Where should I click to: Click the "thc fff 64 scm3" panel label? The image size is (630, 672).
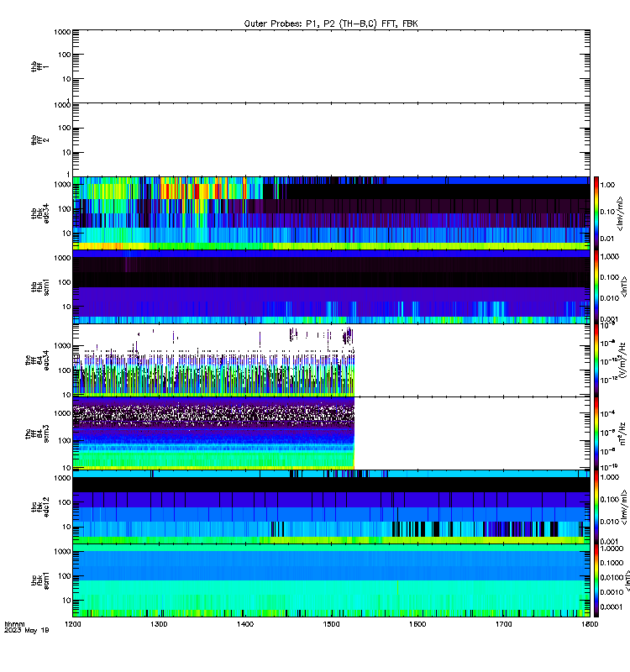coord(37,433)
